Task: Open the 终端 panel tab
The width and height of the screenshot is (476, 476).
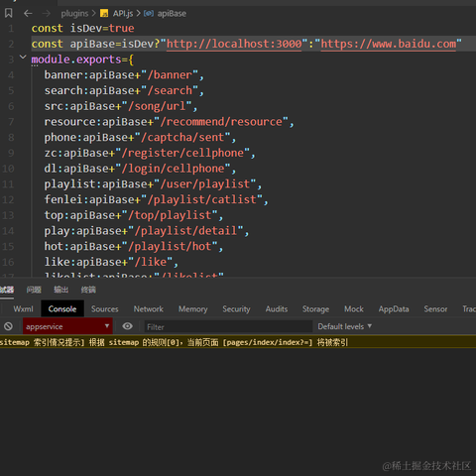Action: [x=88, y=290]
